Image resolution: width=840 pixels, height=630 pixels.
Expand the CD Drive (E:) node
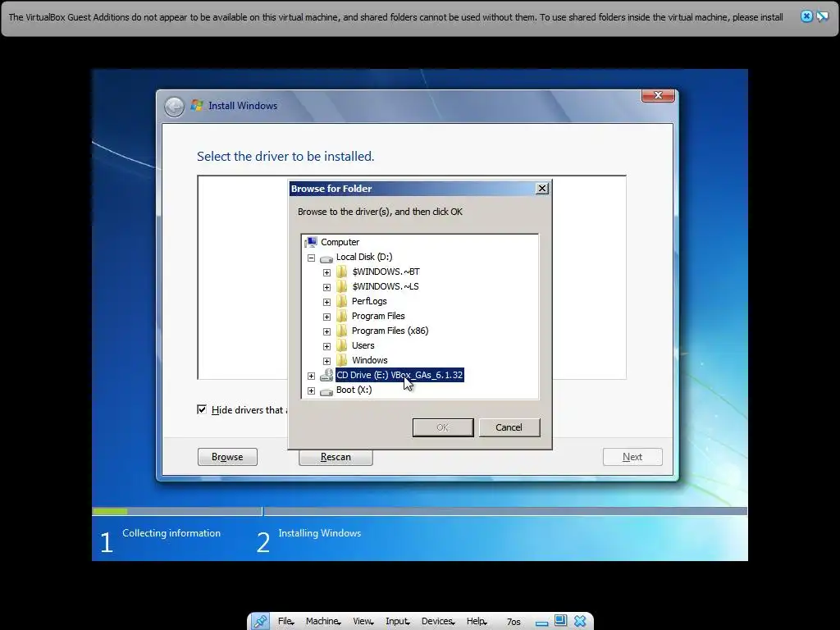[311, 376]
